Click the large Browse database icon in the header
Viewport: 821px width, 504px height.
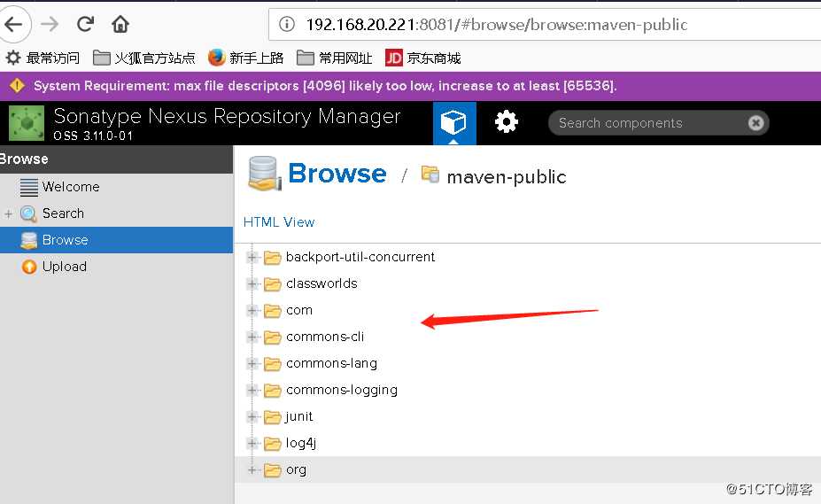[265, 174]
